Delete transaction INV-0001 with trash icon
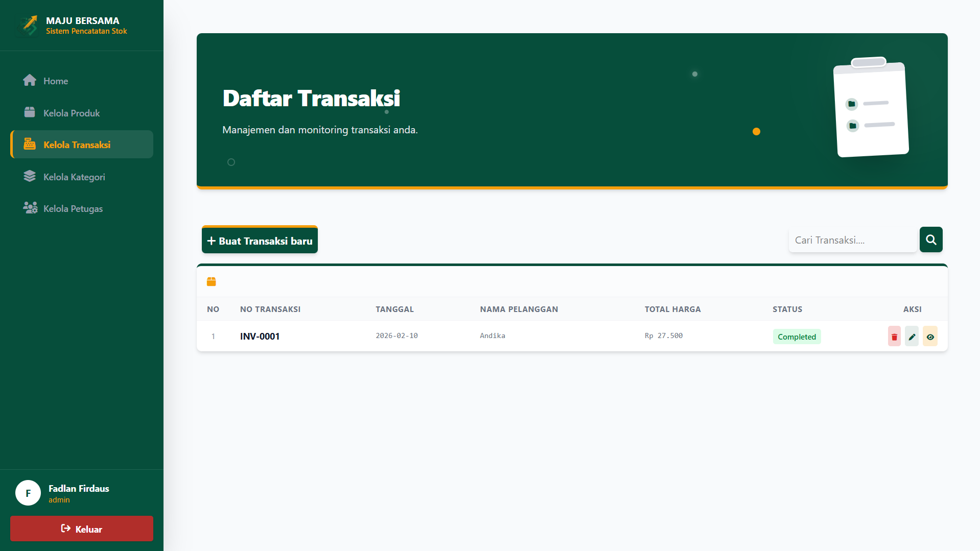The width and height of the screenshot is (980, 551). coord(894,337)
